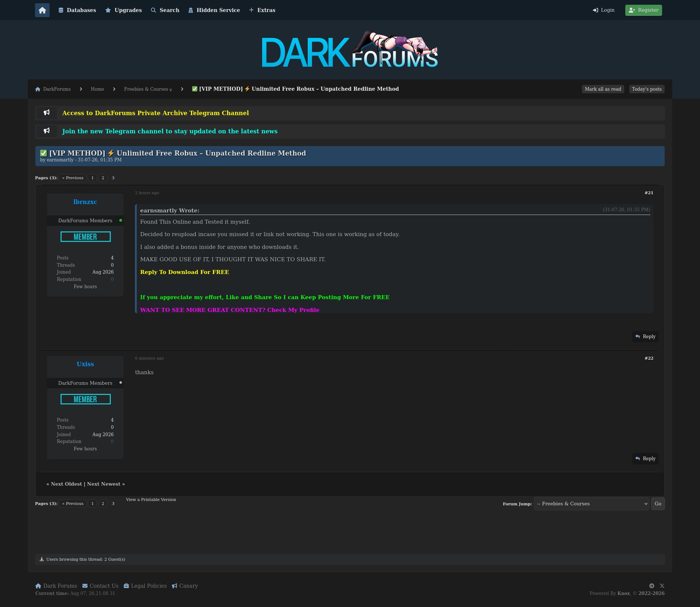Image resolution: width=700 pixels, height=607 pixels.
Task: Click the green Register button
Action: pyautogui.click(x=643, y=10)
